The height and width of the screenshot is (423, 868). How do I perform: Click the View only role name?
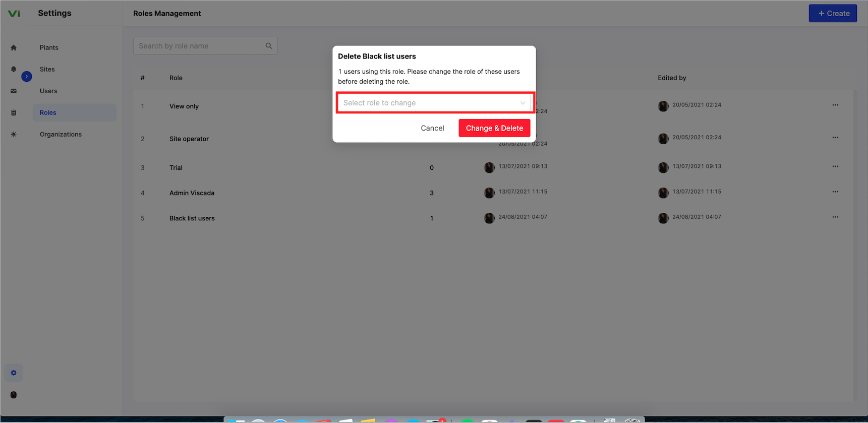[x=184, y=106]
